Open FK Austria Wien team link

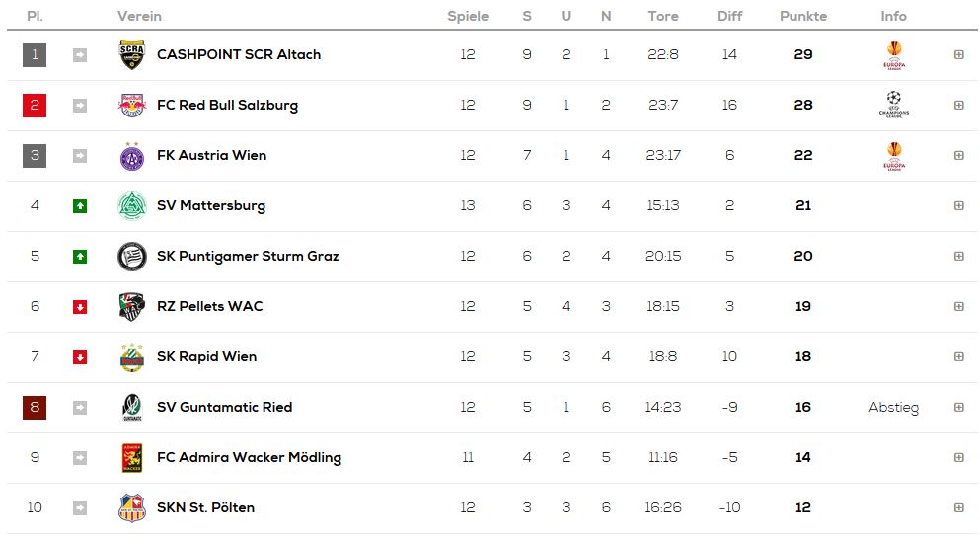[x=212, y=155]
